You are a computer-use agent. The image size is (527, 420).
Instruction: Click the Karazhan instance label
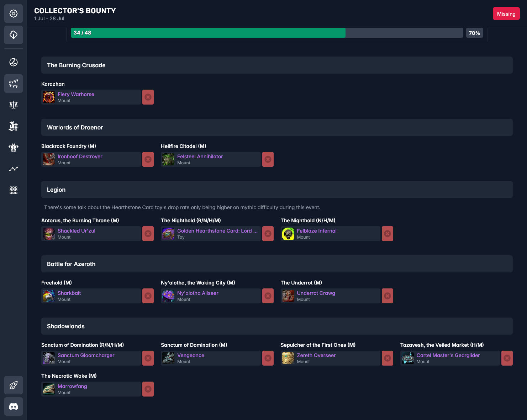(53, 84)
